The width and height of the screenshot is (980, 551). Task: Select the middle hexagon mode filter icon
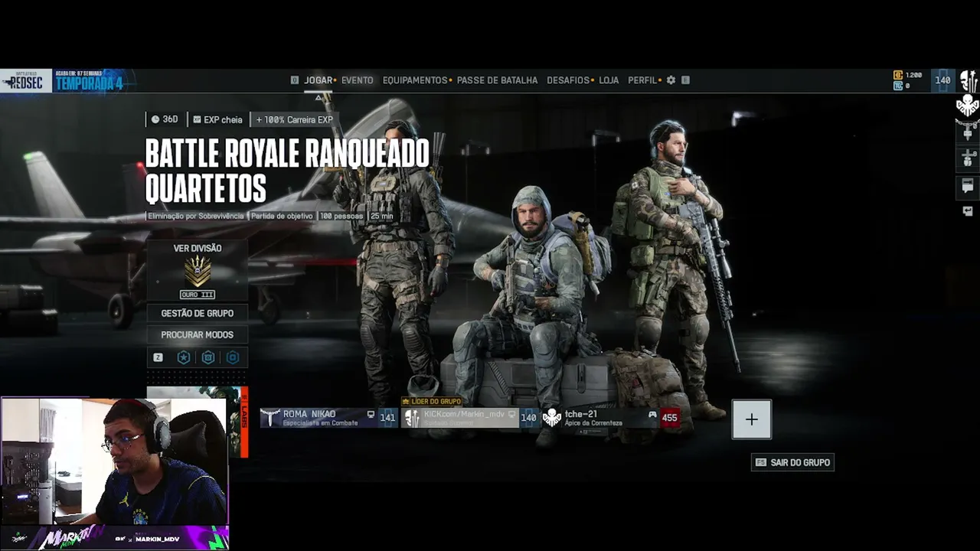point(208,357)
